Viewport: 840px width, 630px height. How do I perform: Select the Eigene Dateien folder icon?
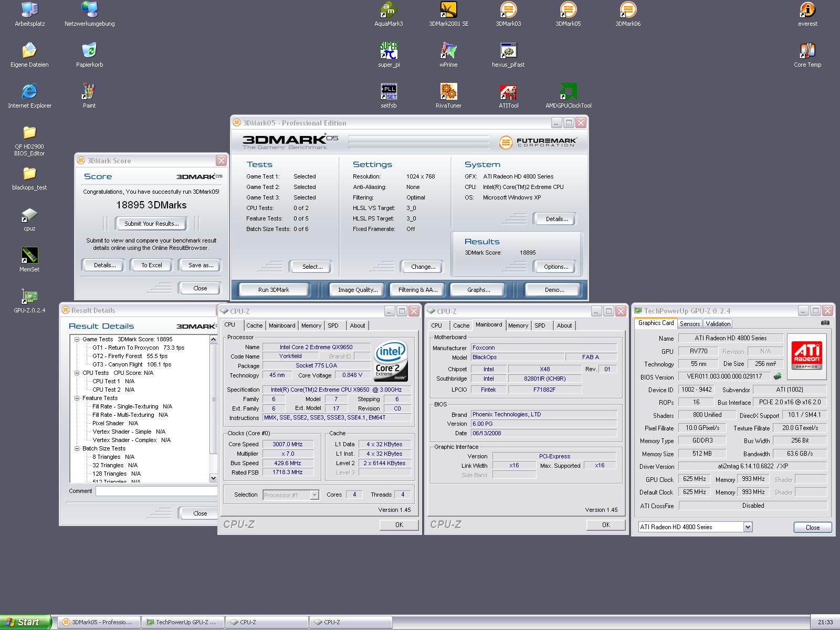[x=29, y=55]
